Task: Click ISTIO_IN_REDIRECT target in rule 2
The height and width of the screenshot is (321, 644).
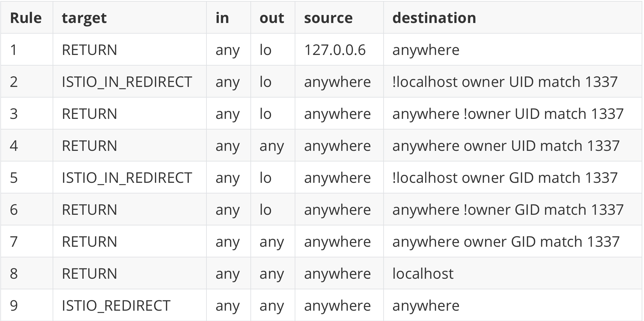Action: pos(127,82)
